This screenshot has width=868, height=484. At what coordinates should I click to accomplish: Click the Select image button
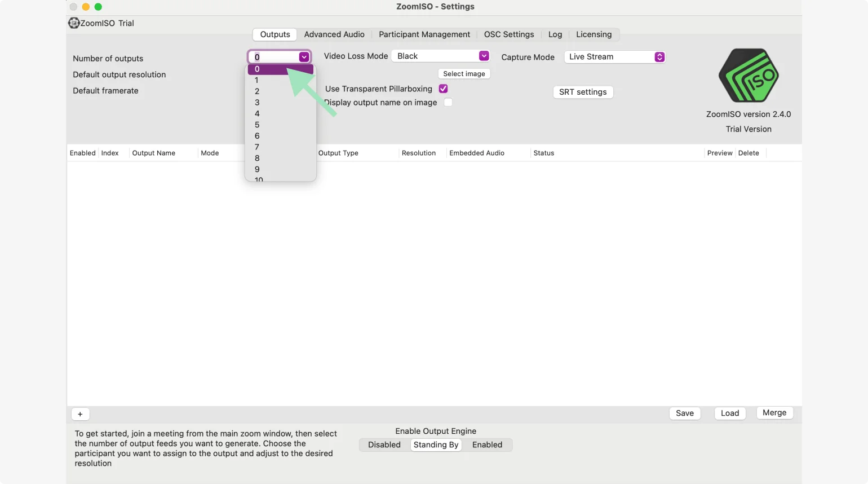464,74
